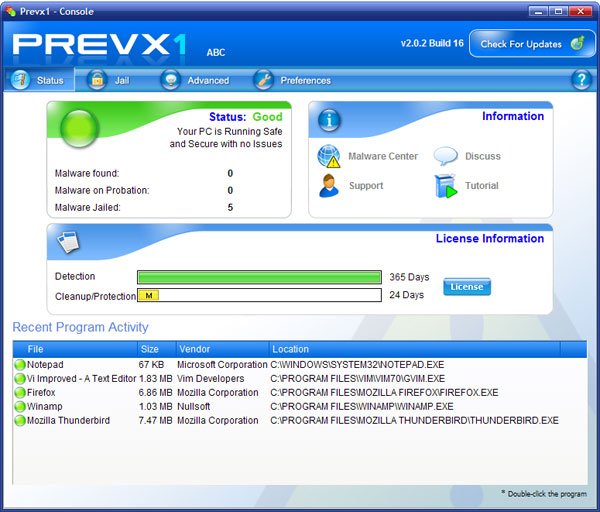The height and width of the screenshot is (512, 600).
Task: Click the Vim Developers vendor cell
Action: tap(210, 379)
